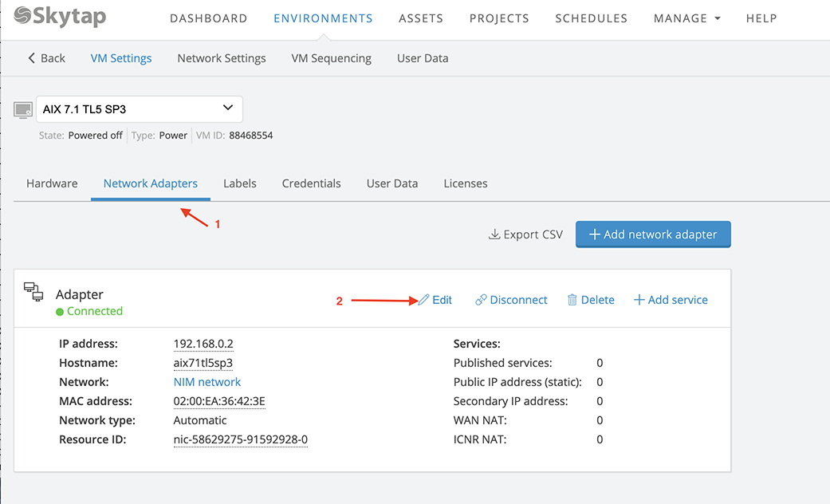Open the Licenses tab
The image size is (830, 504).
tap(466, 183)
